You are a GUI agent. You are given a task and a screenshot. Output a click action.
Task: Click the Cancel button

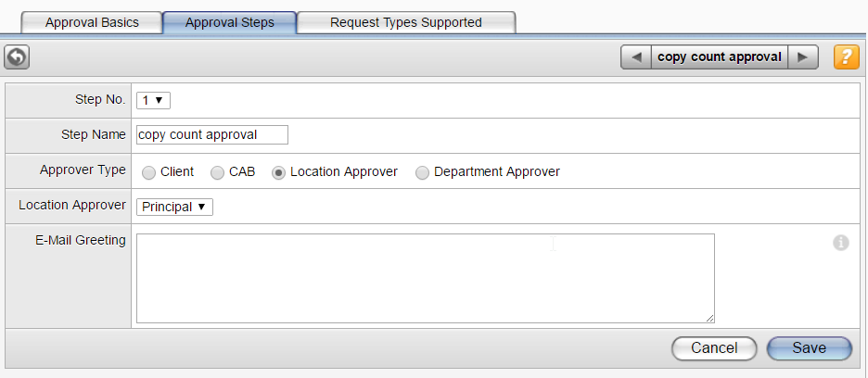tap(714, 348)
